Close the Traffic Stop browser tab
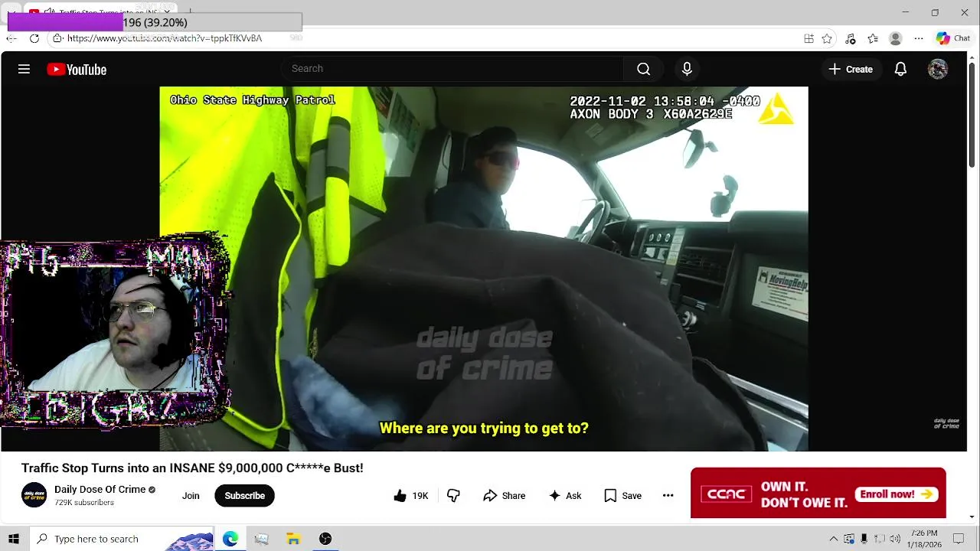Screen dimensions: 980x551 tap(167, 12)
